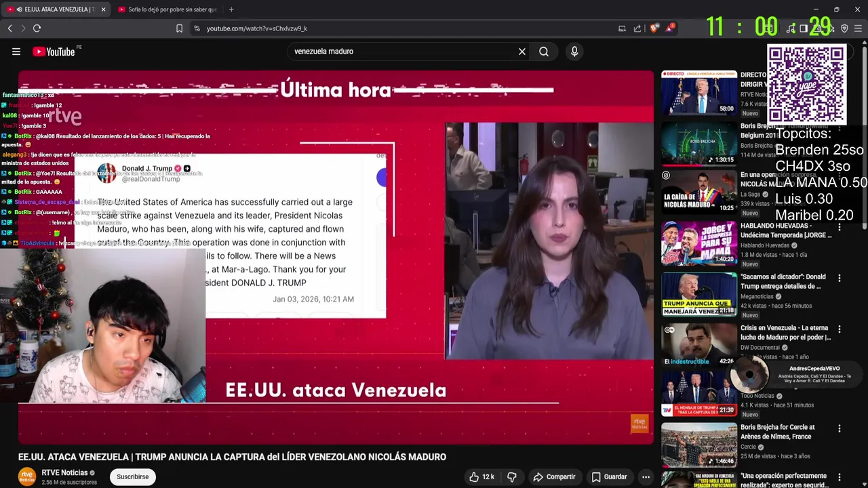Open HABLANDO HUEVADAS Undécima Temporada video title
This screenshot has width=868, height=488.
[786, 230]
